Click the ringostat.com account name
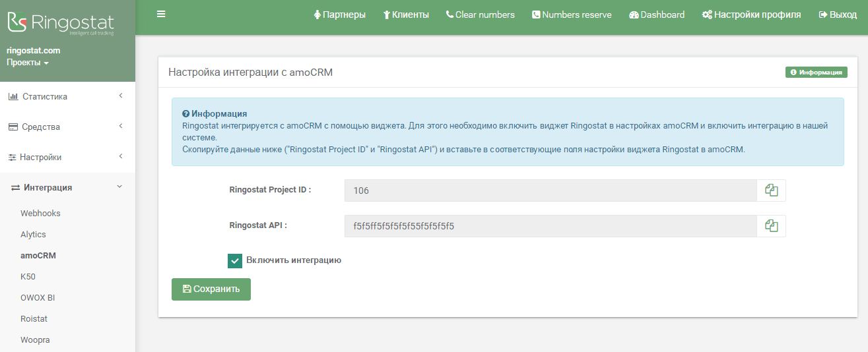The width and height of the screenshot is (868, 352). pos(33,50)
